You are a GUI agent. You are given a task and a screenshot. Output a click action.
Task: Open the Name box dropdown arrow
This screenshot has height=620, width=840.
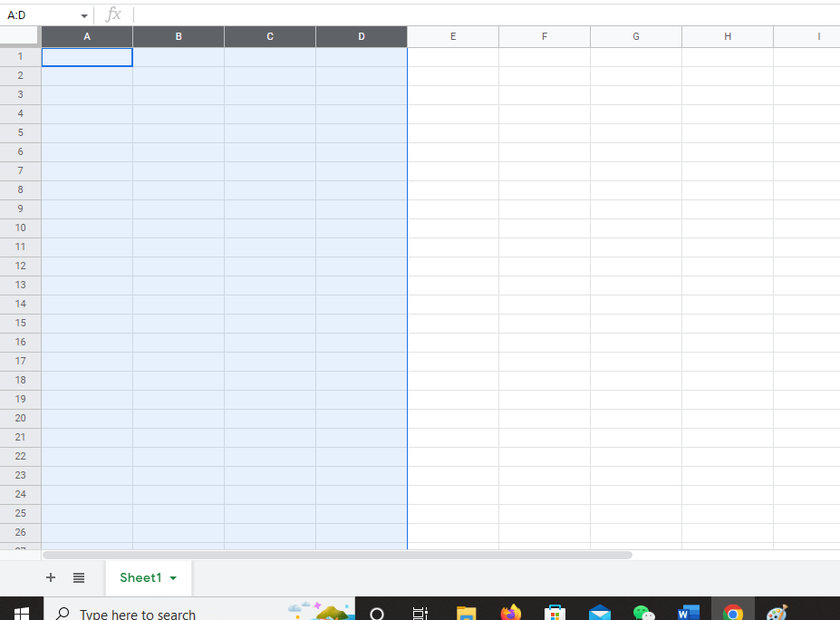pyautogui.click(x=84, y=15)
